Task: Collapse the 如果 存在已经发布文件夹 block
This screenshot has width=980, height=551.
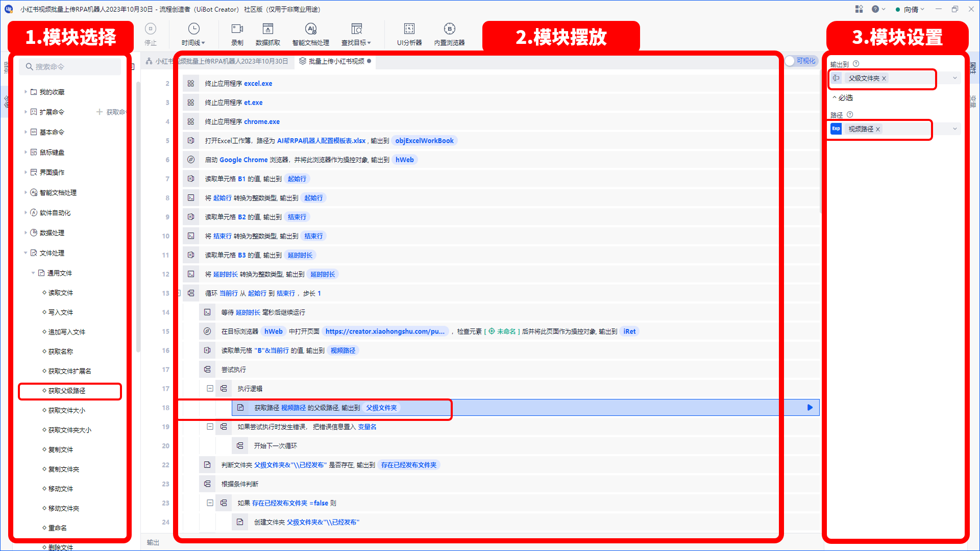Action: coord(210,503)
